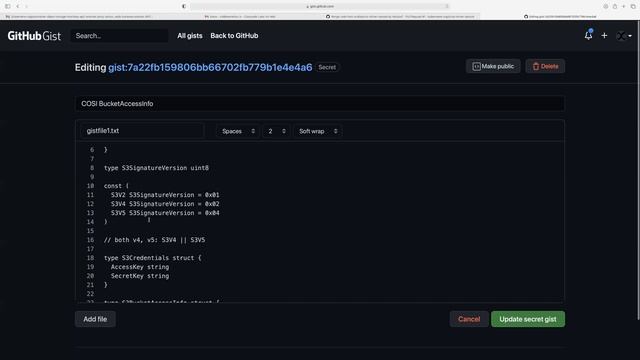Viewport: 640px width, 360px height.
Task: Click into the Search gists field
Action: pyautogui.click(x=119, y=36)
